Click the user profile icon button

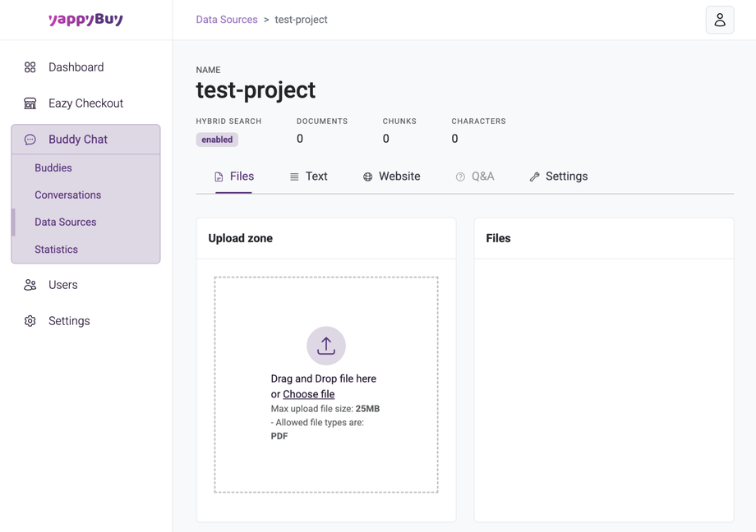[x=719, y=20]
